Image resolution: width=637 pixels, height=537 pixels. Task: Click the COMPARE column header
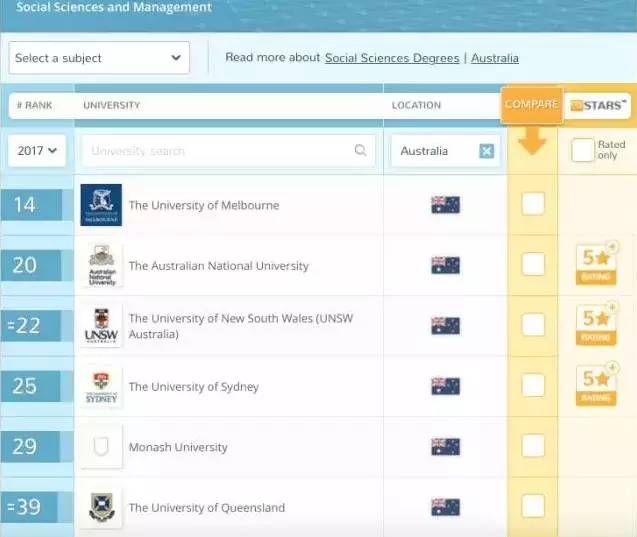pyautogui.click(x=532, y=105)
